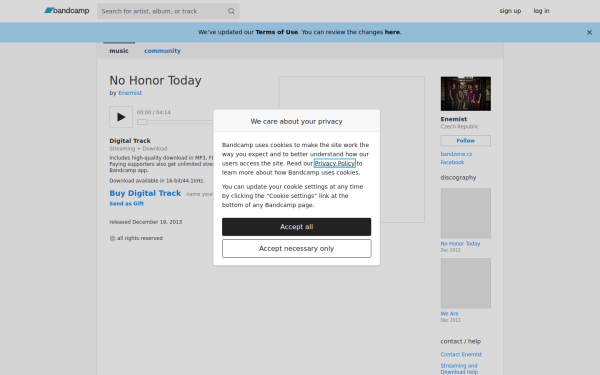This screenshot has width=600, height=375.
Task: Open No Honor Today discography link
Action: pos(460,243)
